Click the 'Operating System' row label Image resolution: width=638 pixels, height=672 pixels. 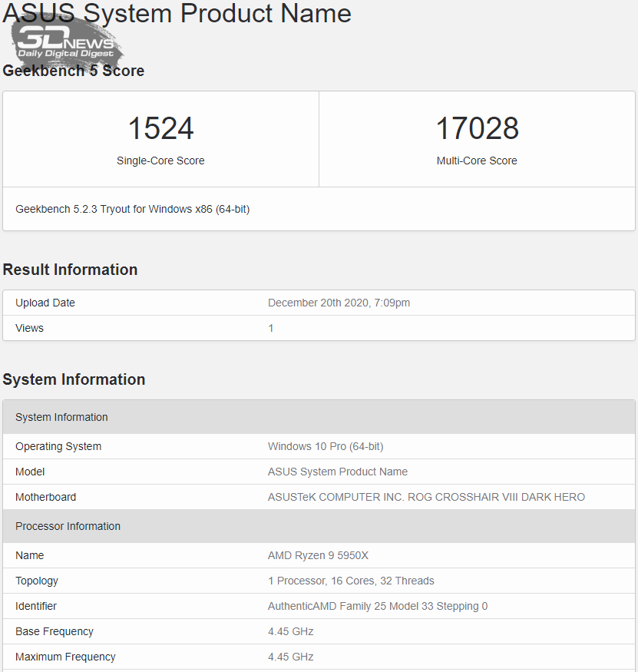pos(58,446)
